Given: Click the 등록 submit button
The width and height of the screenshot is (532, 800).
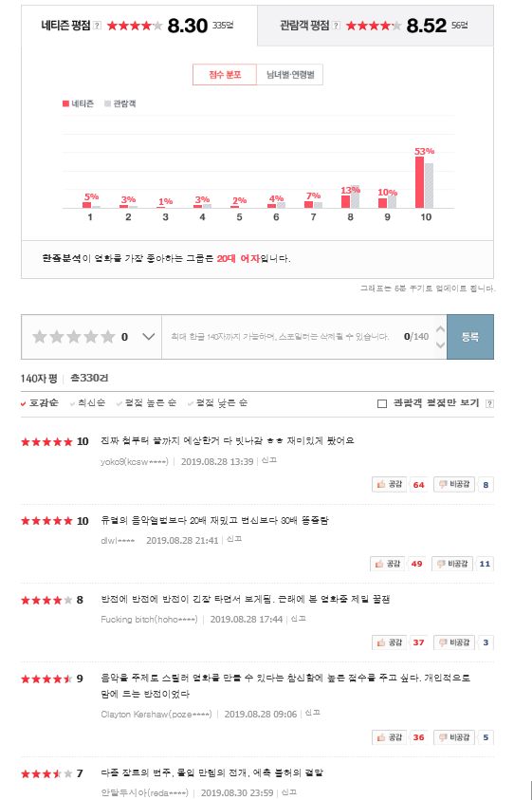Looking at the screenshot, I should click(x=470, y=337).
